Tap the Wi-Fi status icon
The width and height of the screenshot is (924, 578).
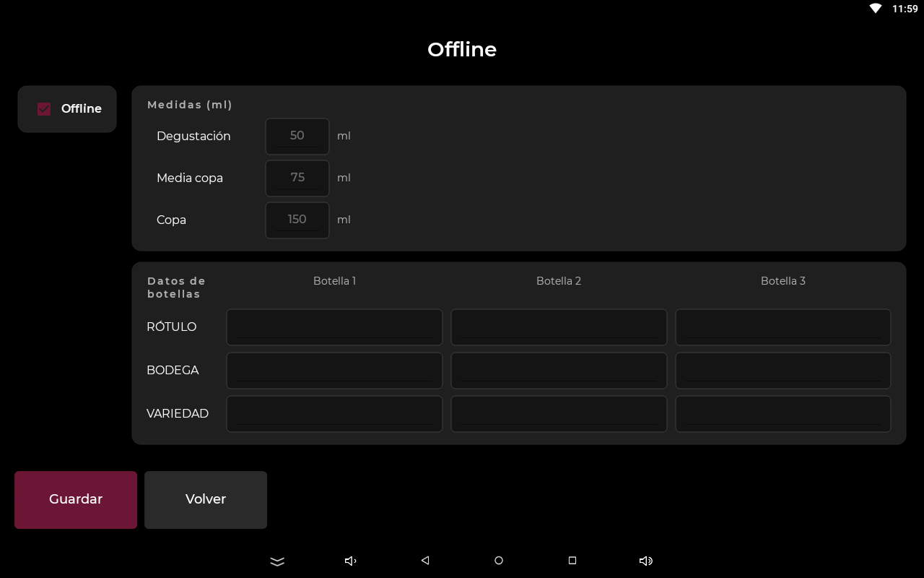[876, 9]
